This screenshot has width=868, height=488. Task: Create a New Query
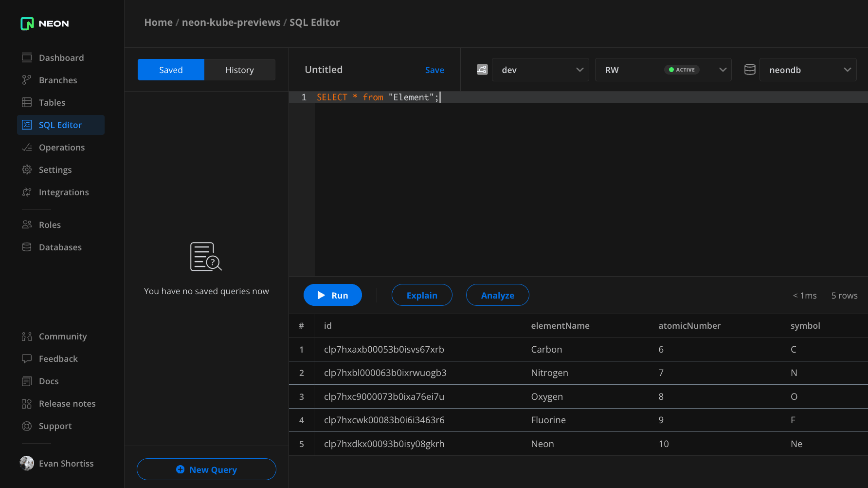point(206,469)
